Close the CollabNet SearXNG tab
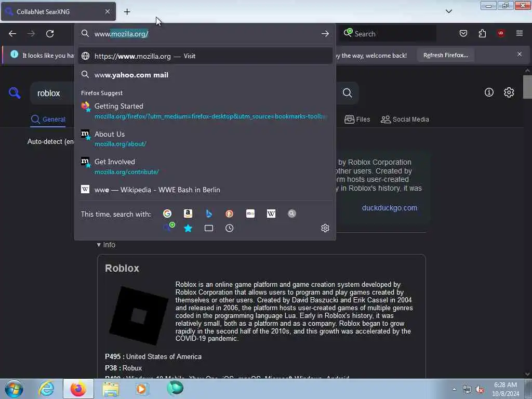This screenshot has width=532, height=399. pyautogui.click(x=108, y=11)
